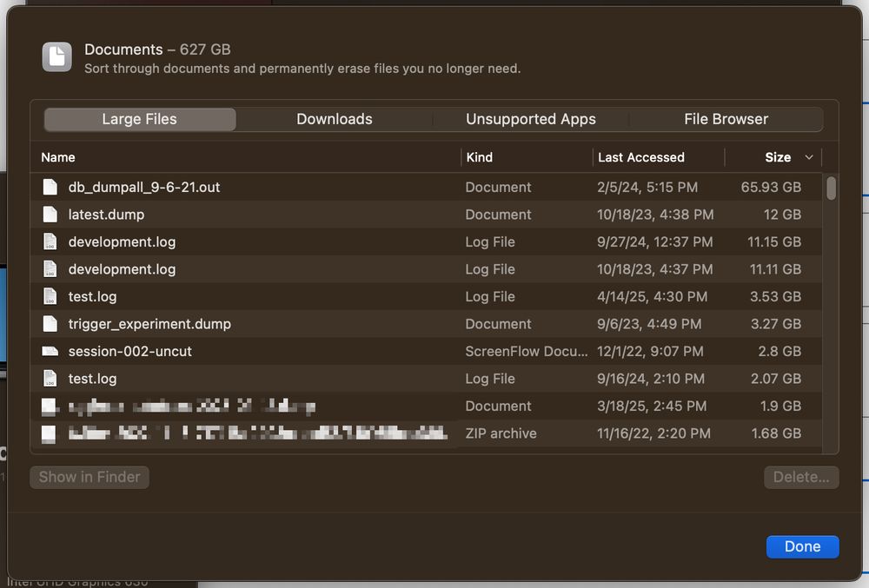Screen dimensions: 869x588
Task: Switch to the File Browser tab
Action: (726, 119)
